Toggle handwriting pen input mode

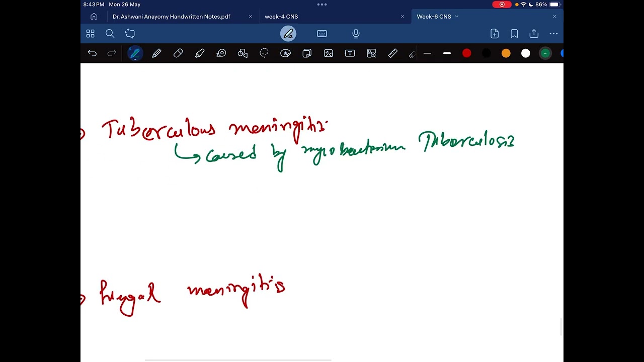(288, 34)
